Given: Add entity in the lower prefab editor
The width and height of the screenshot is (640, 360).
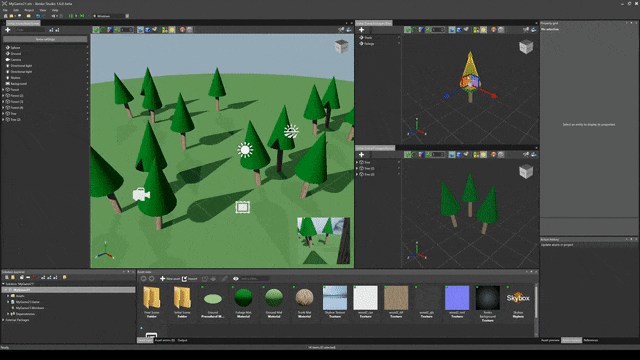Looking at the screenshot, I should coord(361,155).
